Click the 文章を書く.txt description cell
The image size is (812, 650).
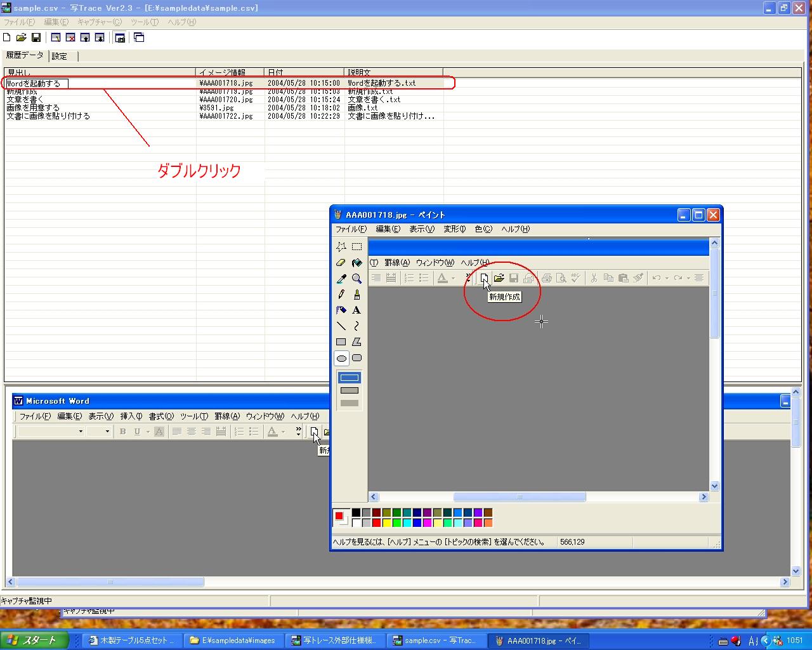pos(393,100)
